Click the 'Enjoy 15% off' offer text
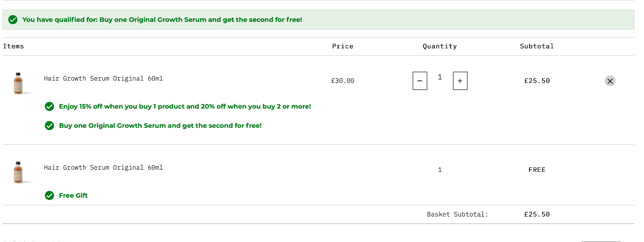644x242 pixels. 185,106
